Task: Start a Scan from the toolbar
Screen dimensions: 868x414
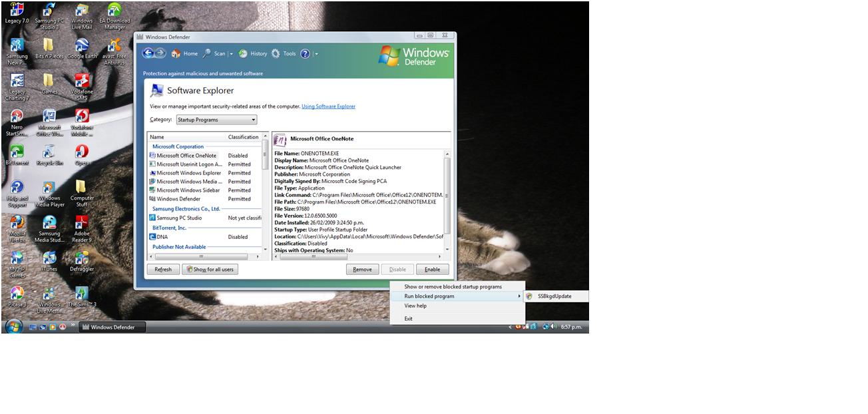Action: click(x=214, y=54)
